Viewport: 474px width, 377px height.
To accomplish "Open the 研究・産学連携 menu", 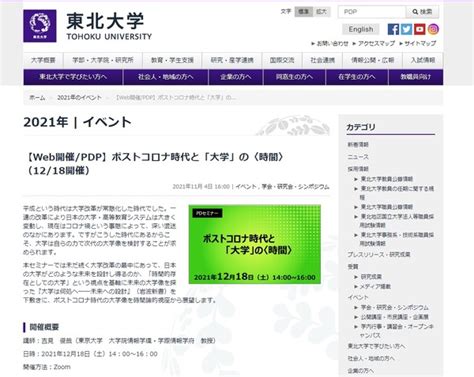I will click(232, 60).
